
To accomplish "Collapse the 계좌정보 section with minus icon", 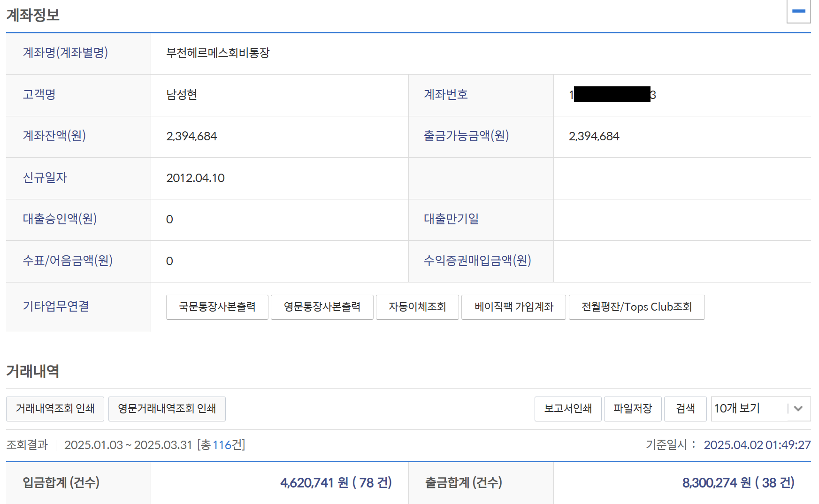I will click(x=798, y=11).
